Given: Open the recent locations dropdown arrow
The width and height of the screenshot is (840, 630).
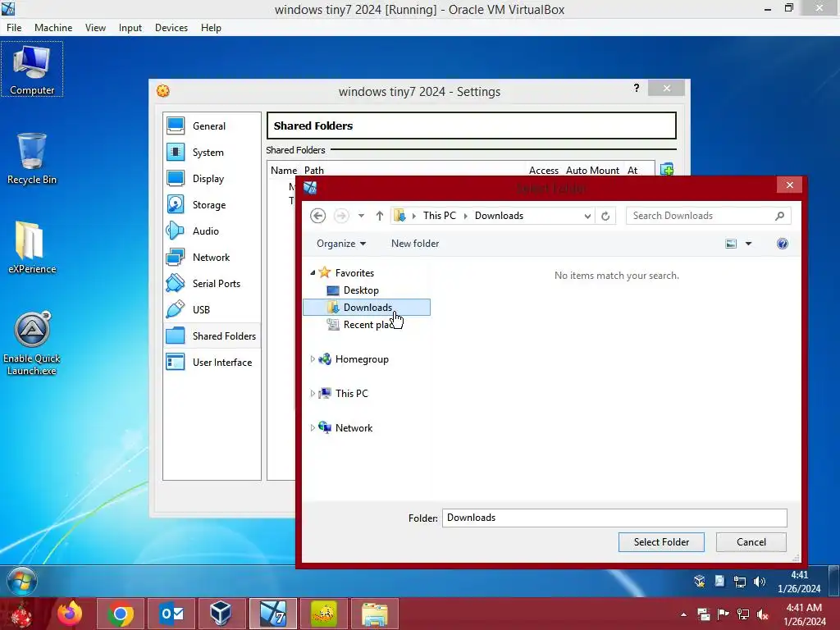Looking at the screenshot, I should point(361,216).
